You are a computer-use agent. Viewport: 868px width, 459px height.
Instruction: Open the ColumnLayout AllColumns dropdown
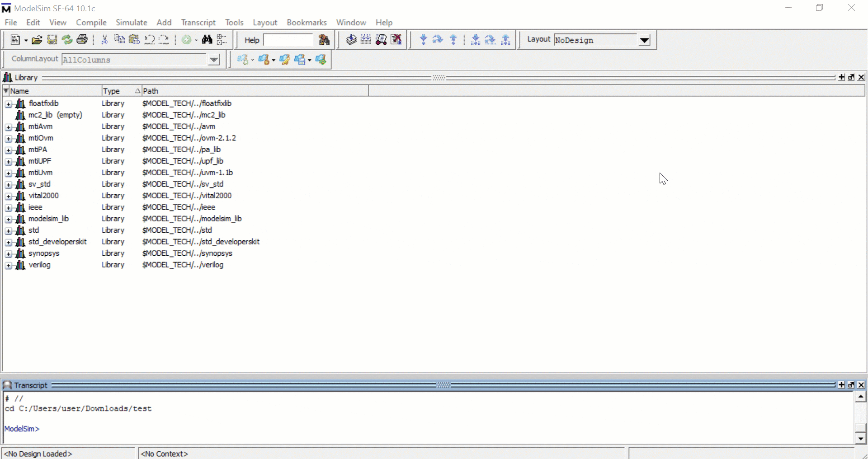[214, 60]
